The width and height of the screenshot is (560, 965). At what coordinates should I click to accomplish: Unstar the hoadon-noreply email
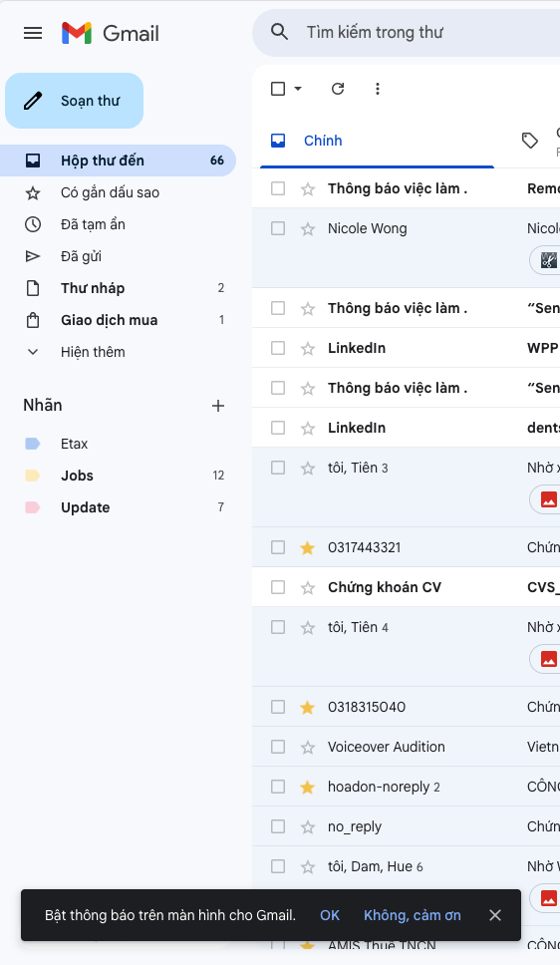point(308,788)
